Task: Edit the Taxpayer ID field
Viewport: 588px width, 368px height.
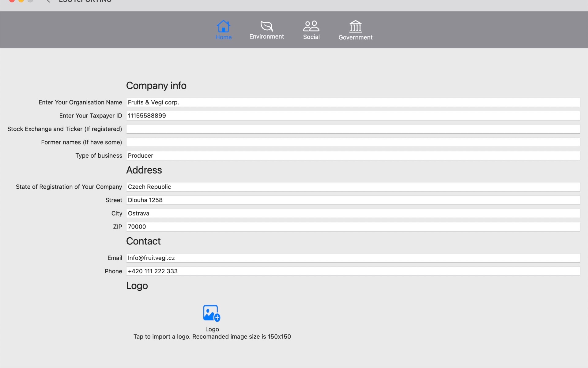Action: tap(353, 116)
